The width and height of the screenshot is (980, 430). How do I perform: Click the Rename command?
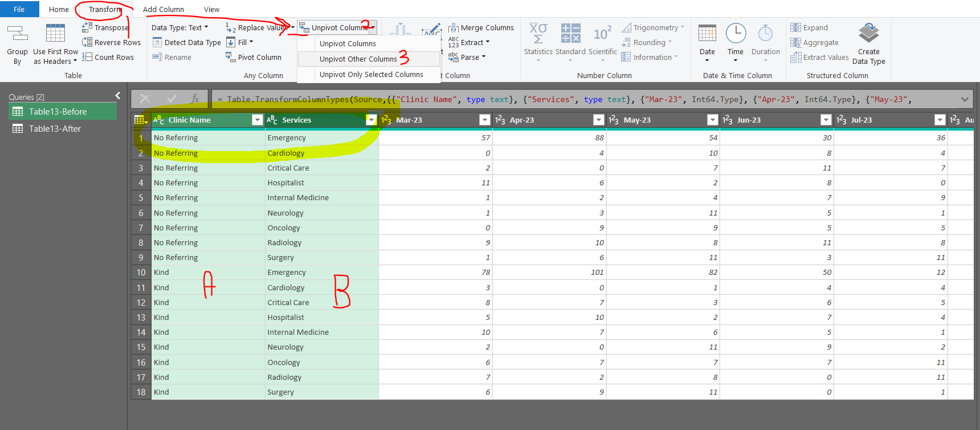pyautogui.click(x=171, y=57)
